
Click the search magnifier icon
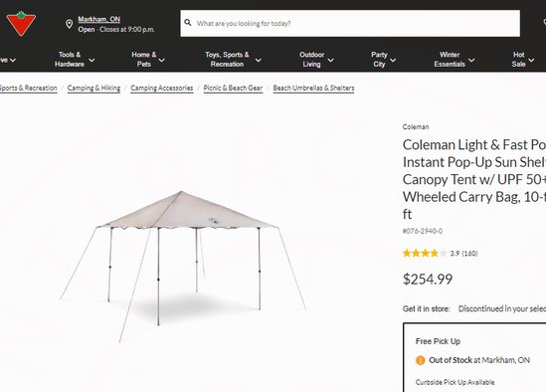coord(188,23)
